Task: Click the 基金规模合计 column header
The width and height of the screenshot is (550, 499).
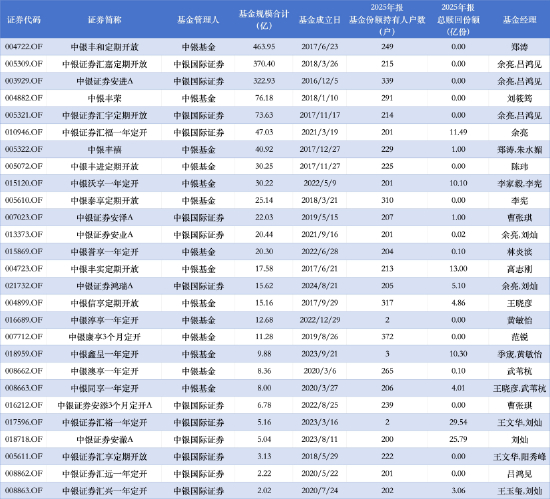Action: [264, 19]
